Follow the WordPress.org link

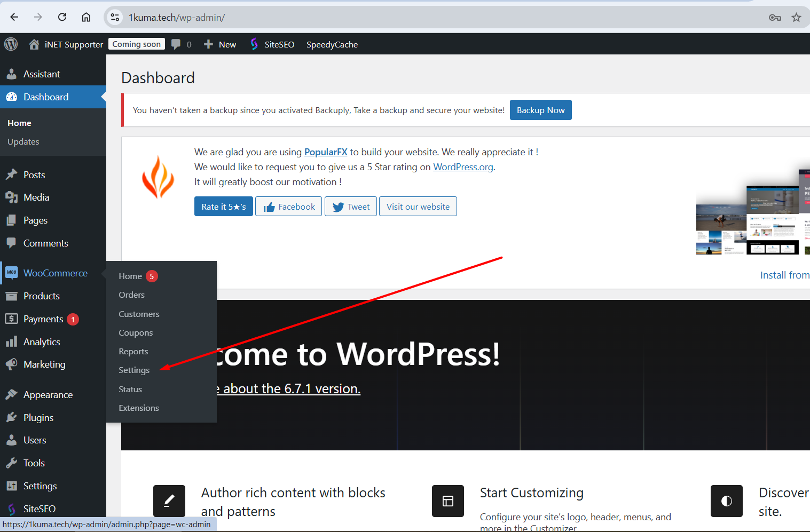click(463, 167)
